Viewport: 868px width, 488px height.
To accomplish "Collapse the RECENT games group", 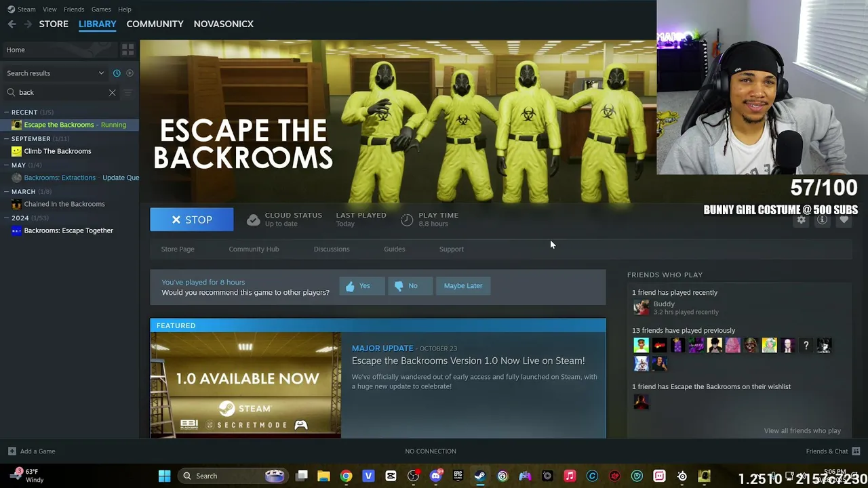I will click(6, 113).
